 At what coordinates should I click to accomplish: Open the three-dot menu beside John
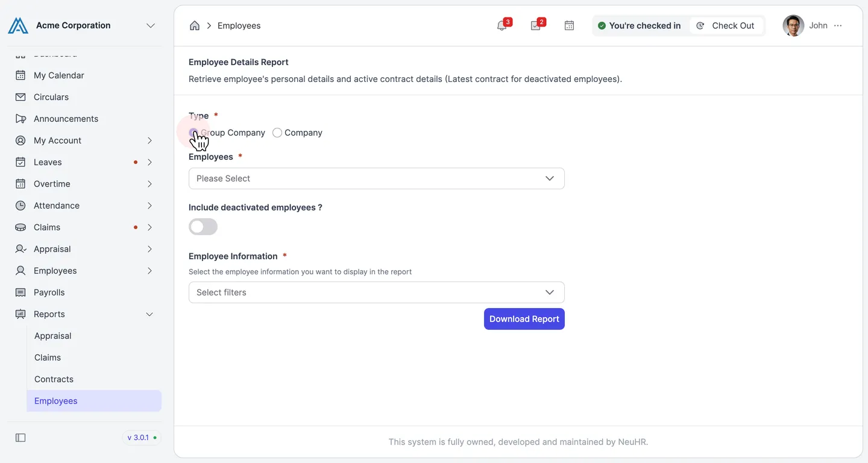[x=838, y=25]
